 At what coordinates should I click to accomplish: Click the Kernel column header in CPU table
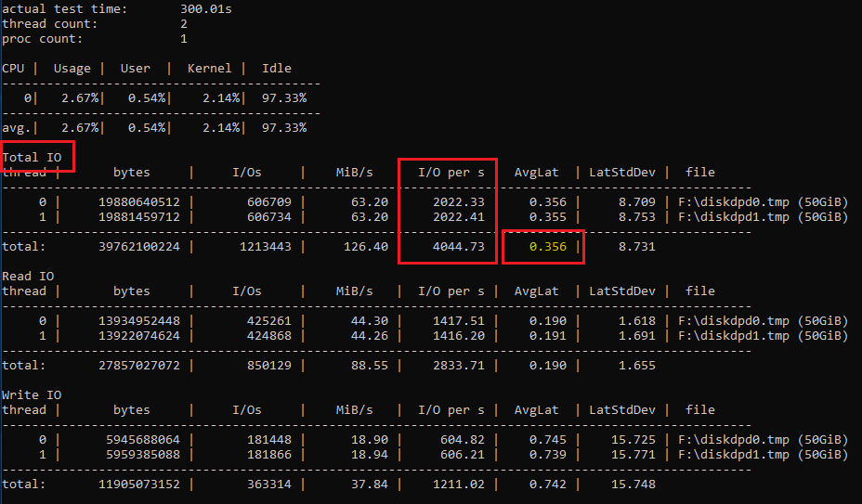[210, 68]
